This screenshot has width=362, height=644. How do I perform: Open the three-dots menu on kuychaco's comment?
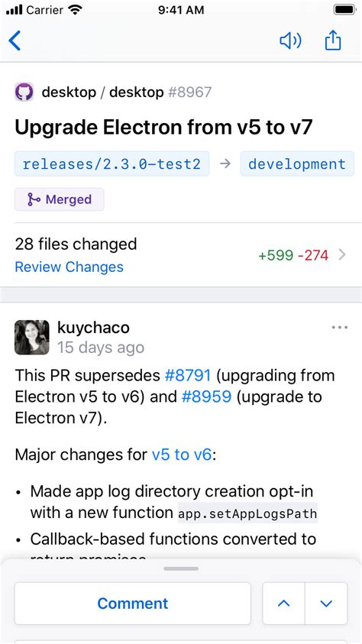coord(340,327)
